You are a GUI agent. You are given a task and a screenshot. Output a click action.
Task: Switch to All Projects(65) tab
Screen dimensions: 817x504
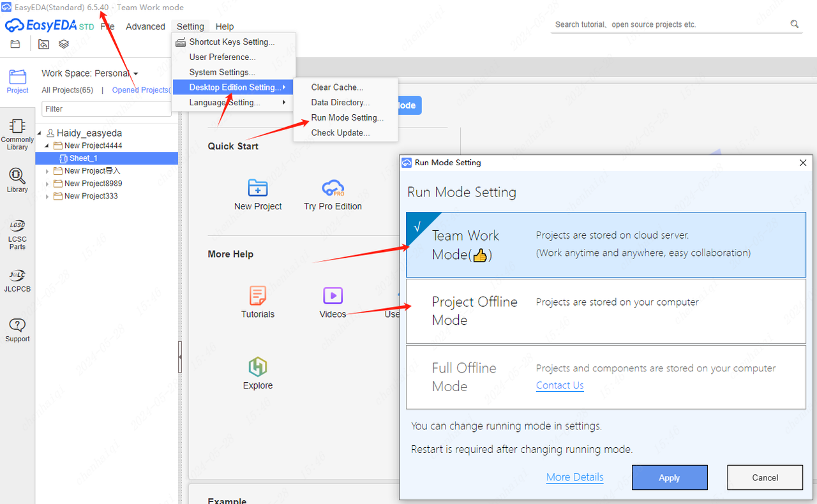68,91
